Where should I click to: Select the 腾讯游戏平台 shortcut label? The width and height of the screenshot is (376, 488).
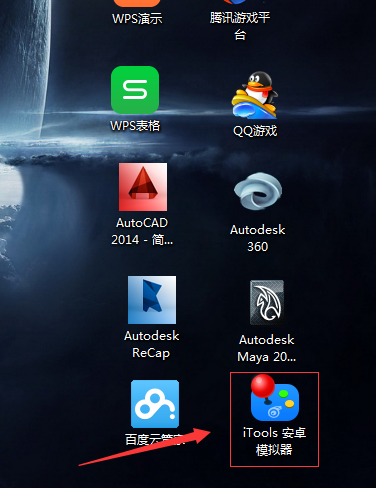240,26
